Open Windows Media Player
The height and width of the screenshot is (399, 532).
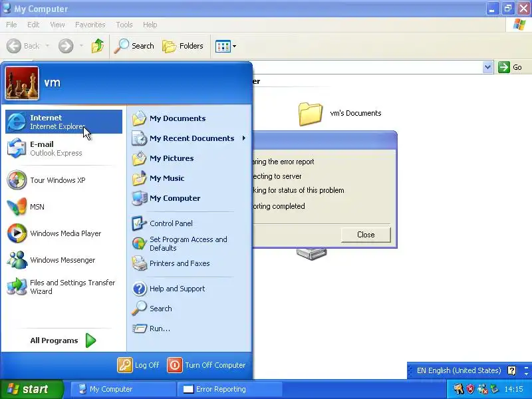(x=64, y=233)
